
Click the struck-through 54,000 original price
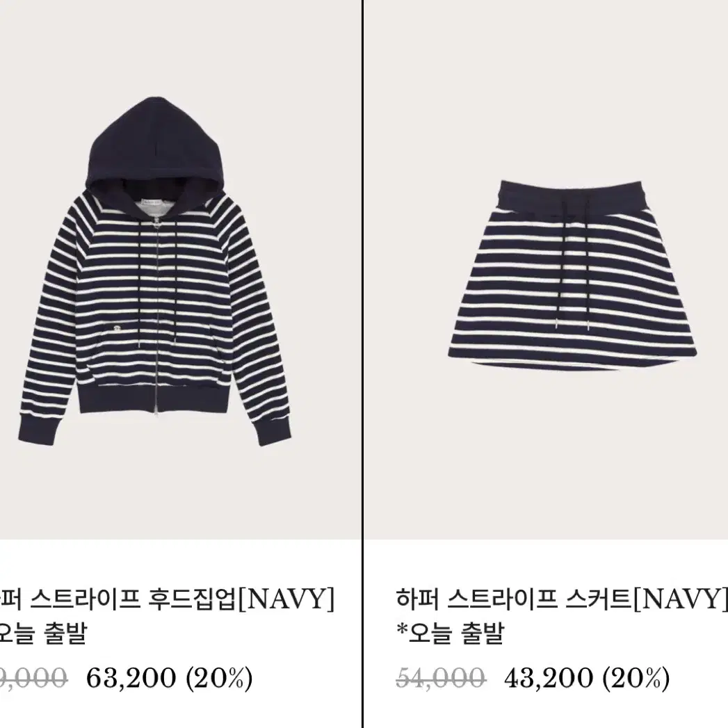click(441, 679)
